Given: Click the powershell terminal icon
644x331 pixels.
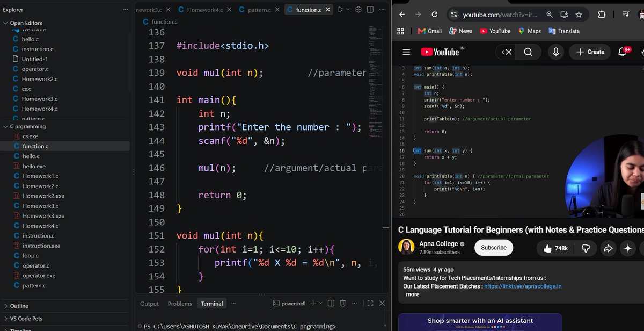Looking at the screenshot, I should pos(276,304).
